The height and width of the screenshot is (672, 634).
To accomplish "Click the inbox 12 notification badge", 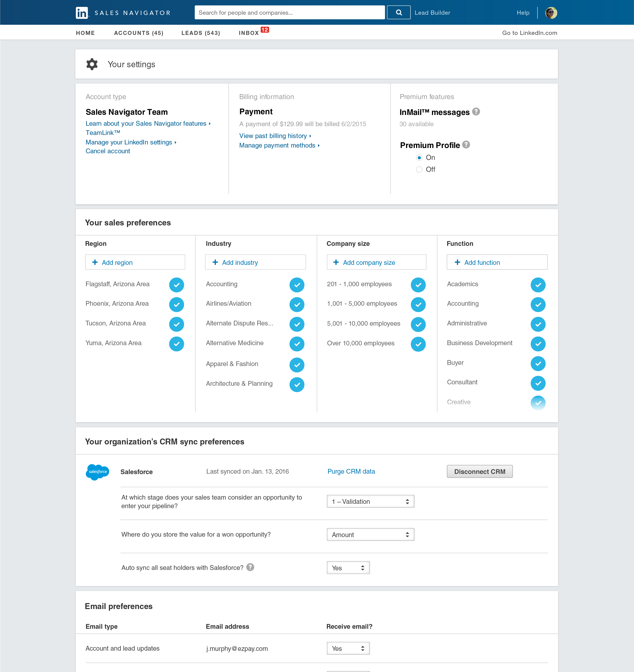I will point(265,30).
